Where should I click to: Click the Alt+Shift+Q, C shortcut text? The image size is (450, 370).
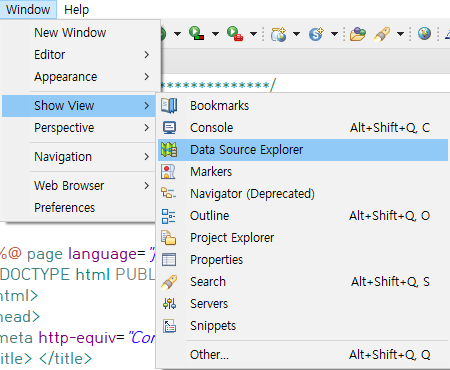pos(390,128)
